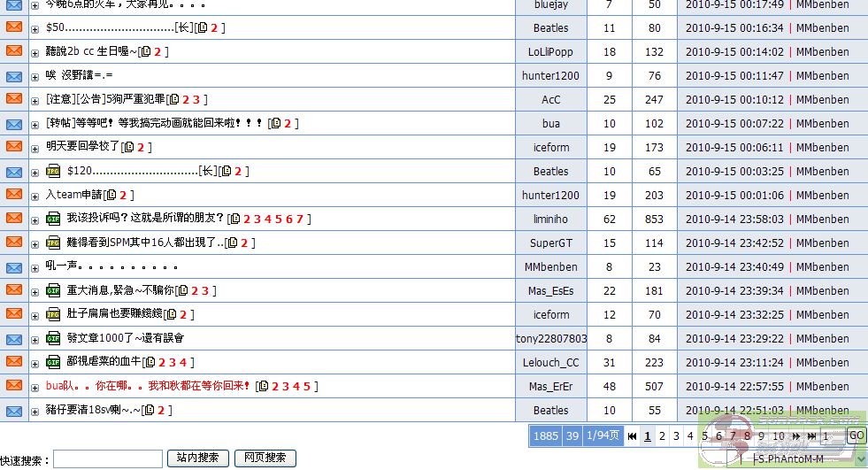Click the envelope icon beside 入team申請 thread
This screenshot has height=470, width=868.
[14, 195]
